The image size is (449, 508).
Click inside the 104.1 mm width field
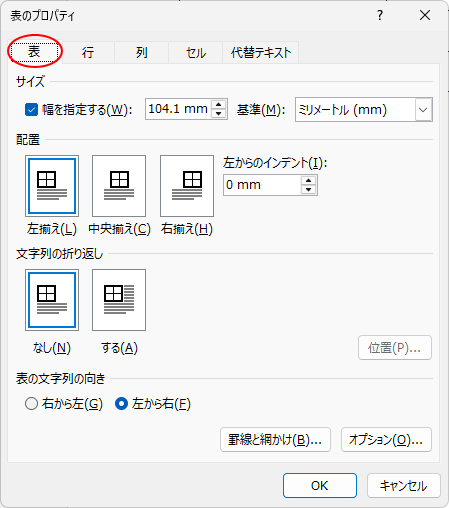pyautogui.click(x=178, y=109)
